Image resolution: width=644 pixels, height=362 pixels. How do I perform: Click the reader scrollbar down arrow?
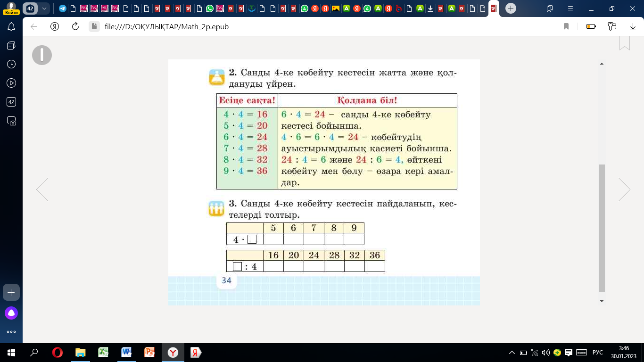[x=602, y=301]
